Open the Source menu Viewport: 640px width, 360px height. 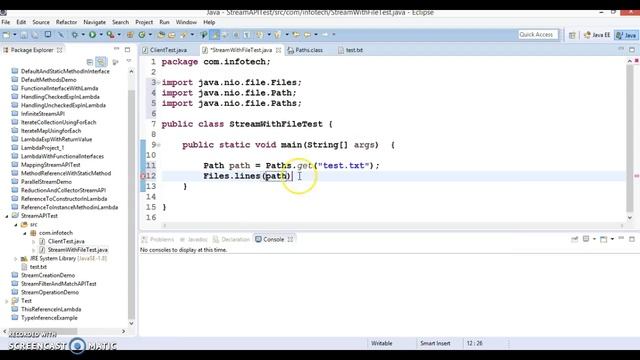click(41, 22)
